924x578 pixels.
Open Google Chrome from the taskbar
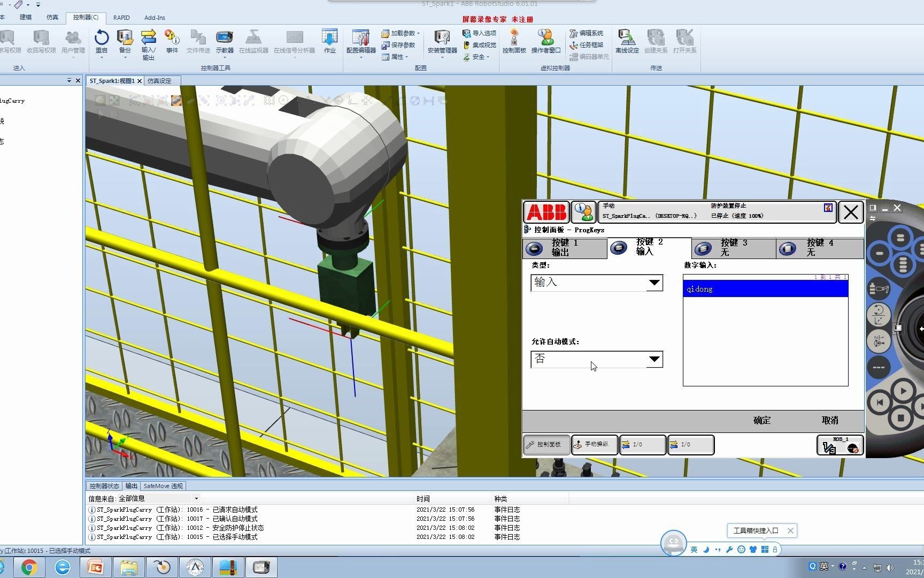pos(29,567)
